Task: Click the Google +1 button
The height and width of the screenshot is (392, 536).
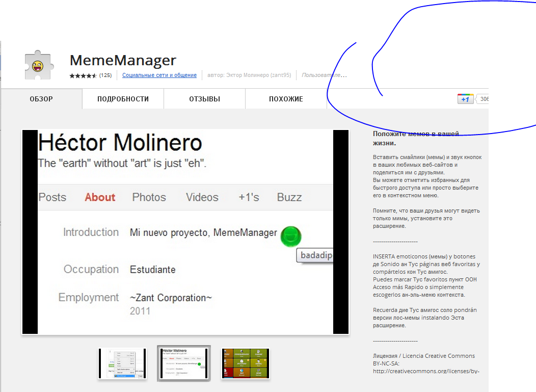Action: click(x=465, y=99)
